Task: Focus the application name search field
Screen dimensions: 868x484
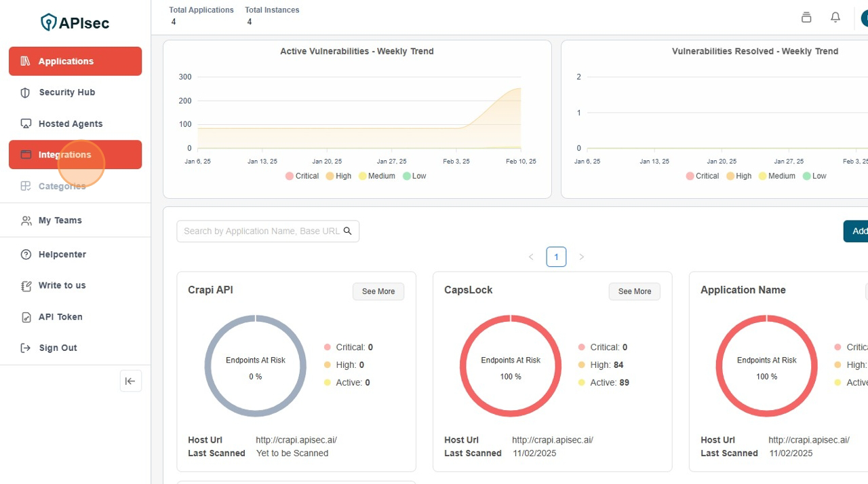Action: [x=261, y=231]
